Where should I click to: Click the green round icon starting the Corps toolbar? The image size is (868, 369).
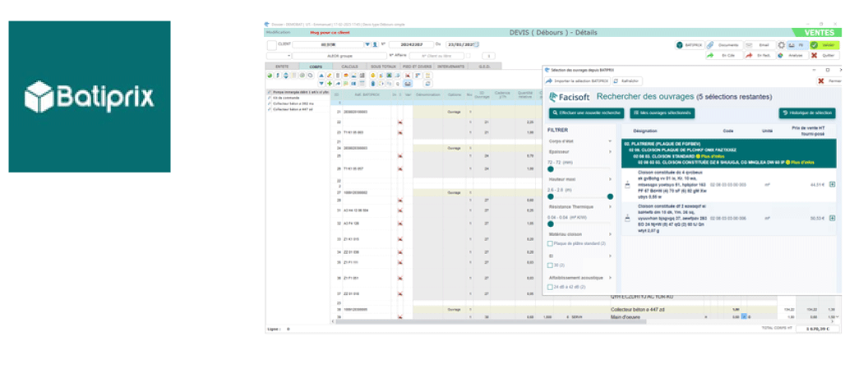click(270, 76)
